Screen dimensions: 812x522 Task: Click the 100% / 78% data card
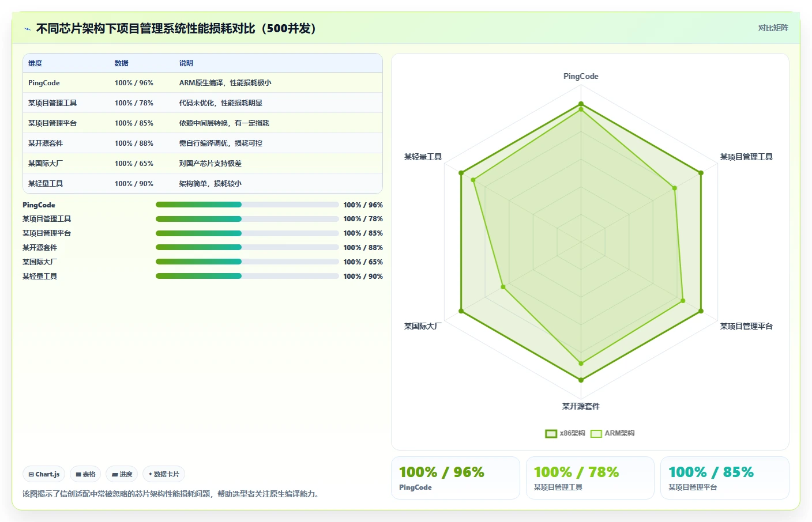(x=590, y=478)
